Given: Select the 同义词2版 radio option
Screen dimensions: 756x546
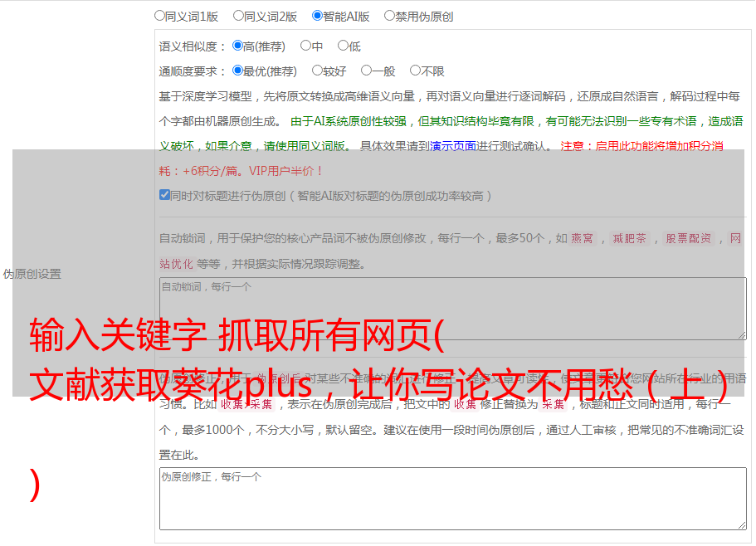Looking at the screenshot, I should [x=238, y=16].
